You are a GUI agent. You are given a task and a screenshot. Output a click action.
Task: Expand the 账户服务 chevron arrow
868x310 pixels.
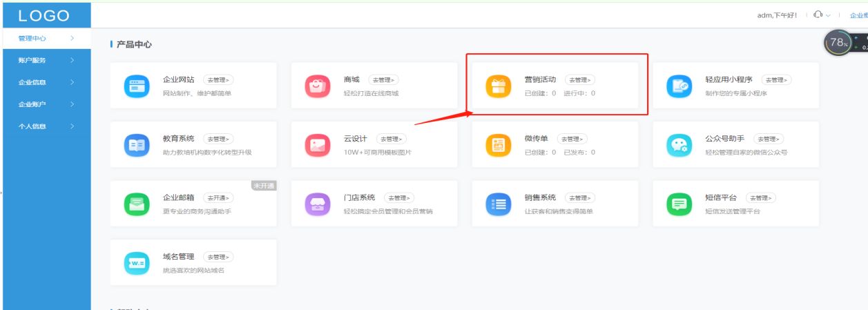73,61
